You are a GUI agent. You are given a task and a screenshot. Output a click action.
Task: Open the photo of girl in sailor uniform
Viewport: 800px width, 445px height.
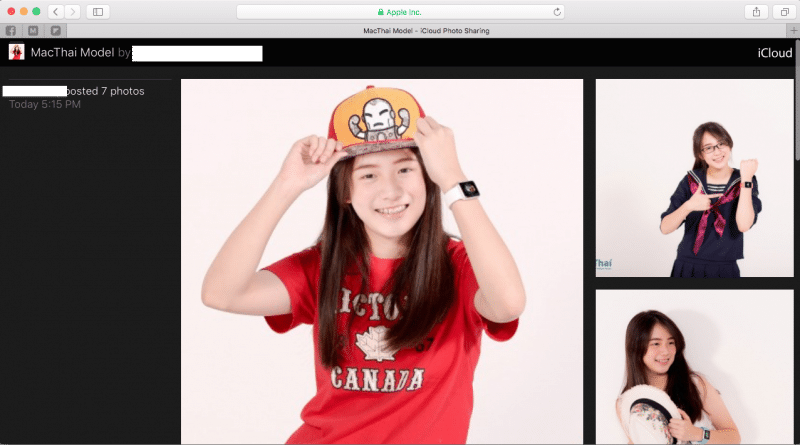coord(694,178)
